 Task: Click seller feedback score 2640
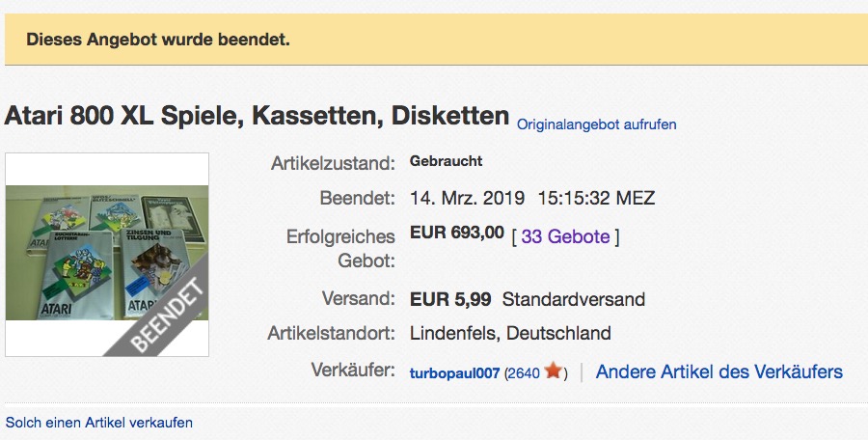pyautogui.click(x=524, y=373)
